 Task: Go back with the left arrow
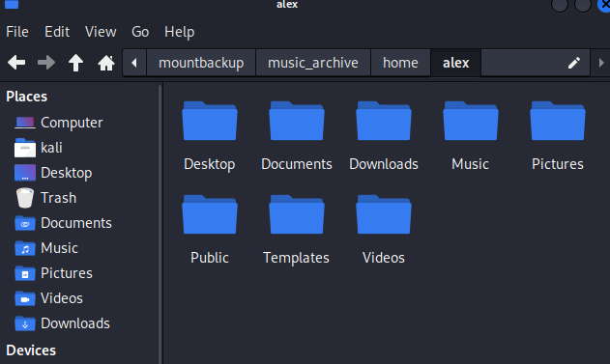(16, 63)
